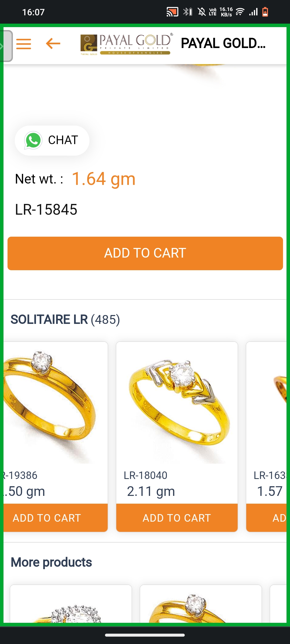
Task: Add LR-19386 ring to cart
Action: (x=56, y=518)
